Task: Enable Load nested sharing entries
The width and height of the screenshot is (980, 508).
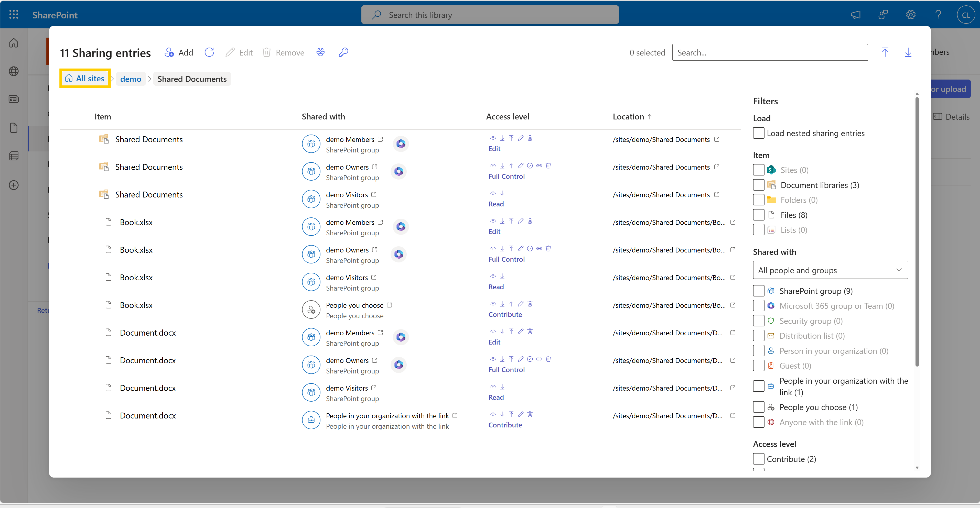Action: (759, 133)
